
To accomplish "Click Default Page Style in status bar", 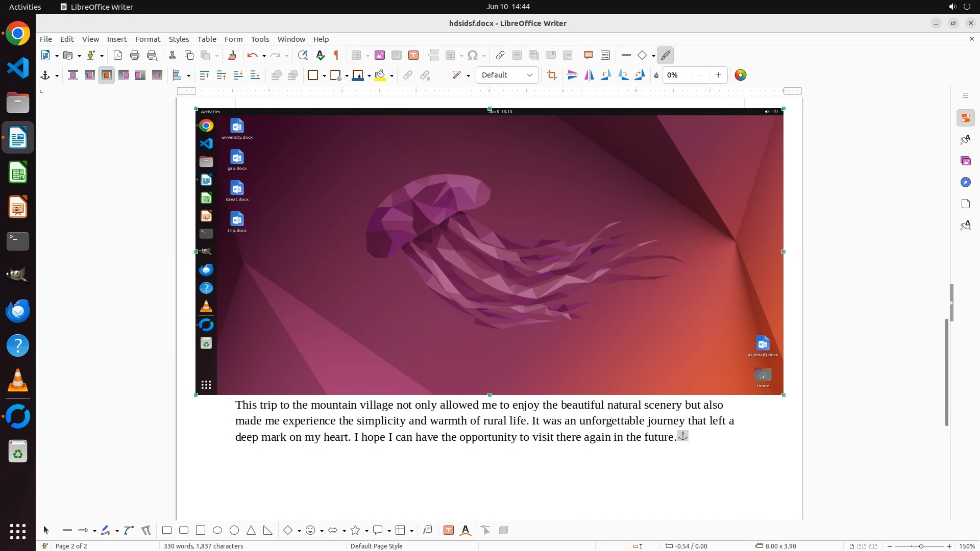I will 376,546.
